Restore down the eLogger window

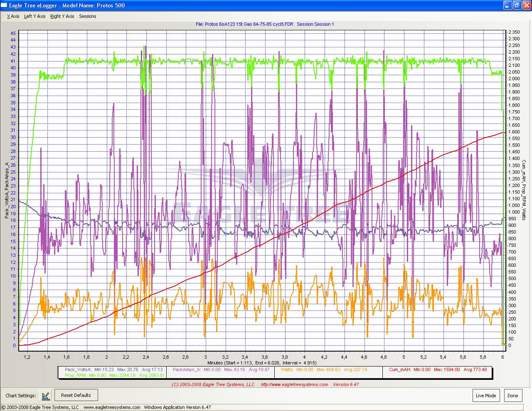point(517,5)
